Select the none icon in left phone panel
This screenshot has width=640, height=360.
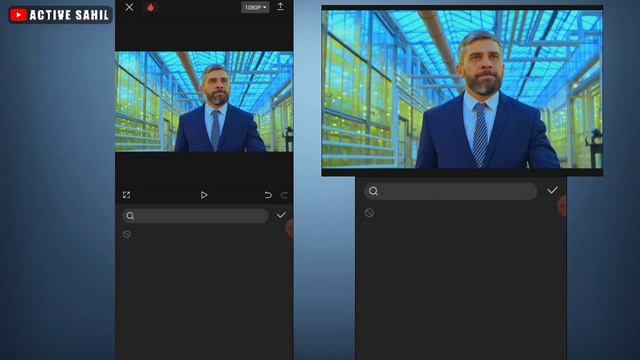[x=127, y=234]
